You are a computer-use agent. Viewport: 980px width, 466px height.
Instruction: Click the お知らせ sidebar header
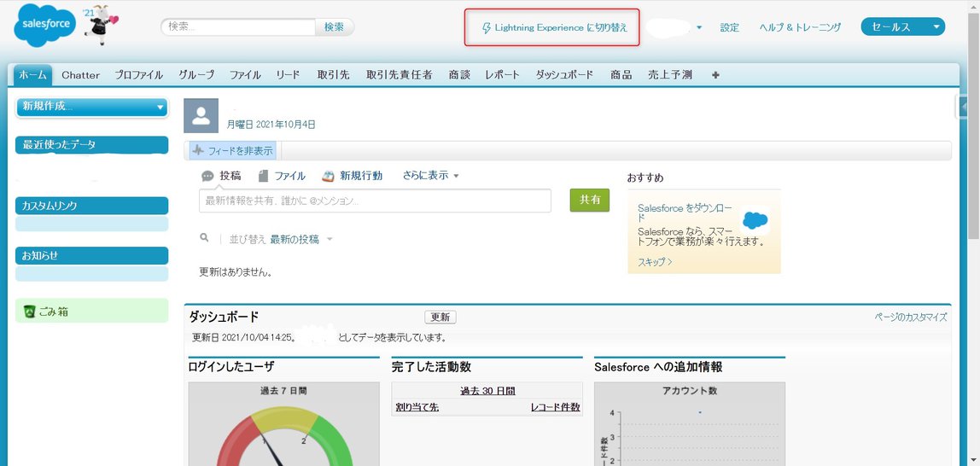click(x=92, y=255)
